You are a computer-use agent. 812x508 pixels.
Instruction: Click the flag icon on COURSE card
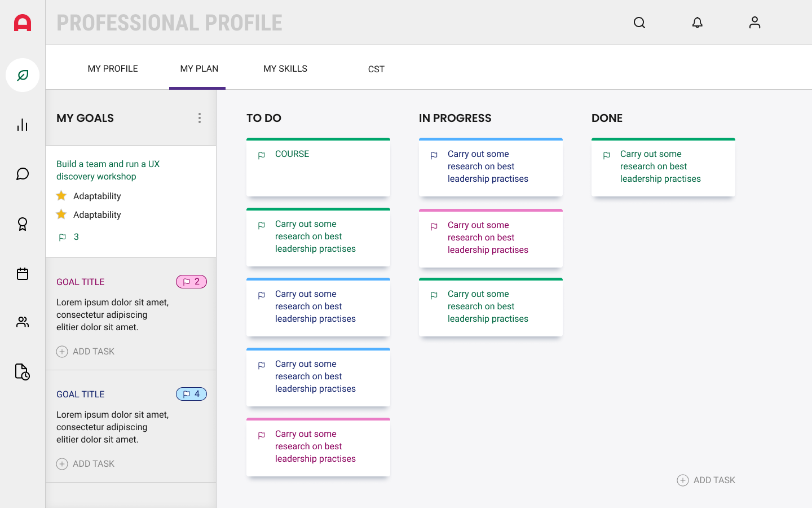pos(262,155)
